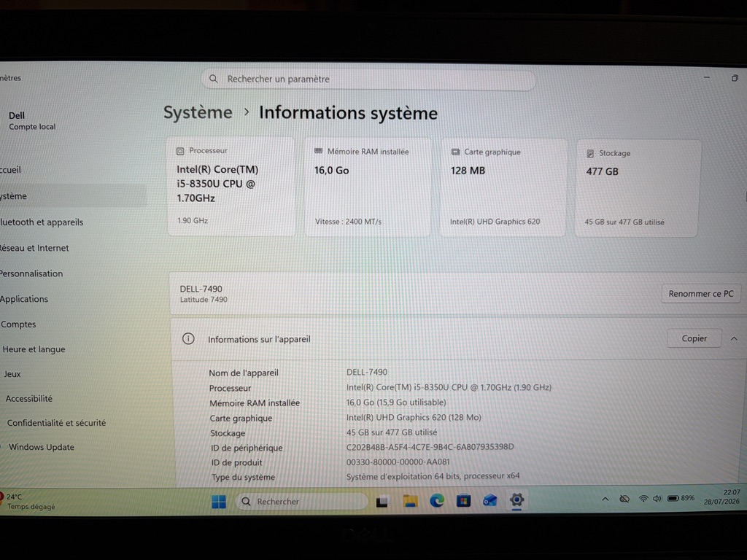Open File Explorer from taskbar
Image resolution: width=747 pixels, height=560 pixels.
(x=410, y=501)
